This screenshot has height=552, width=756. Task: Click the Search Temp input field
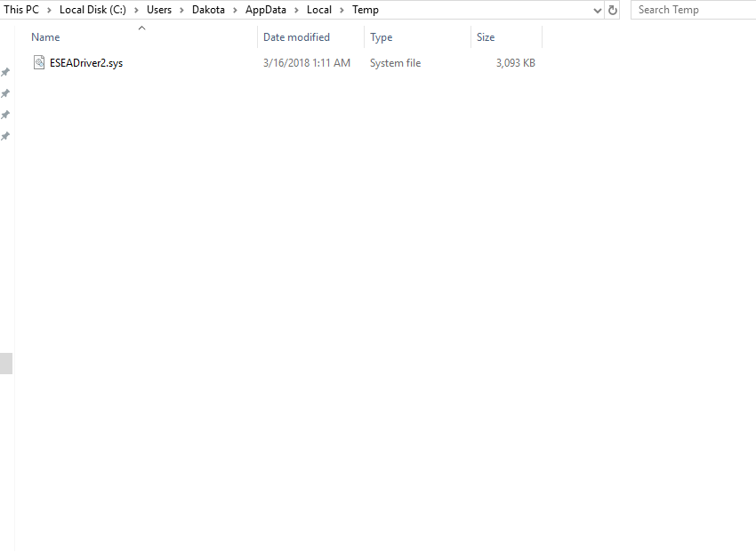pyautogui.click(x=694, y=10)
